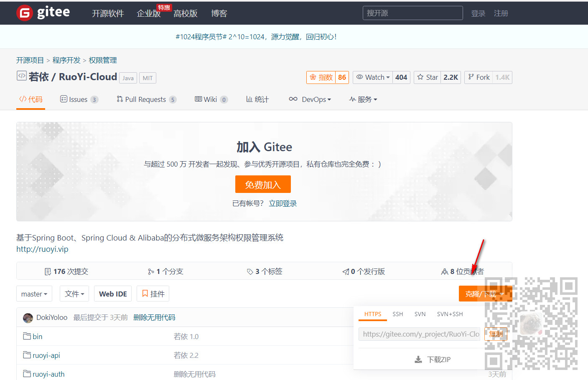Star the repository
This screenshot has width=588, height=380.
click(428, 77)
